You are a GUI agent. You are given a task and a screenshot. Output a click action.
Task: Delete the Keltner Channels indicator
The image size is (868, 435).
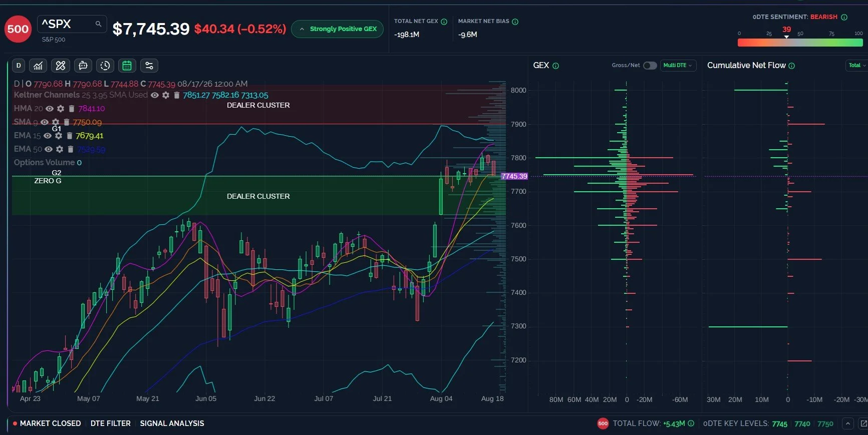pos(176,95)
